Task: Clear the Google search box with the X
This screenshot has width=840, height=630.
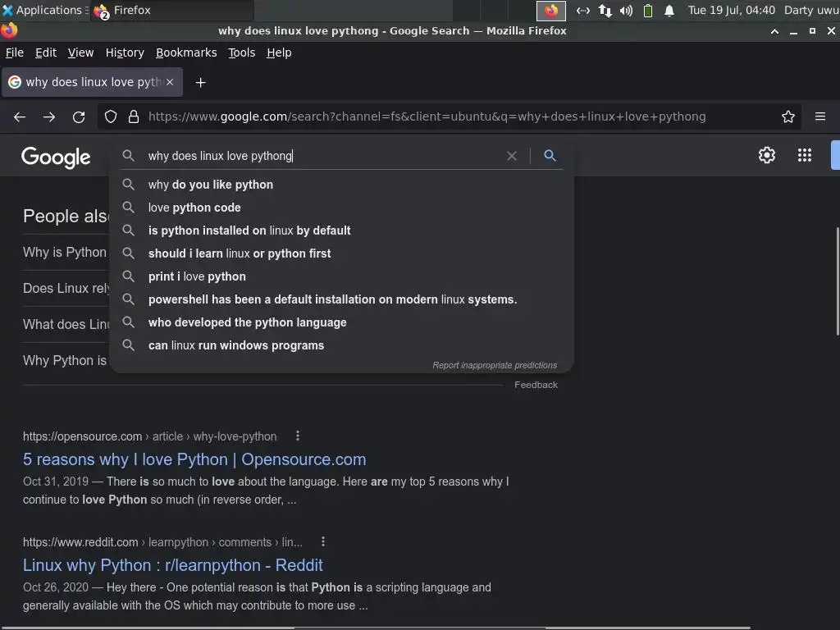Action: 512,156
